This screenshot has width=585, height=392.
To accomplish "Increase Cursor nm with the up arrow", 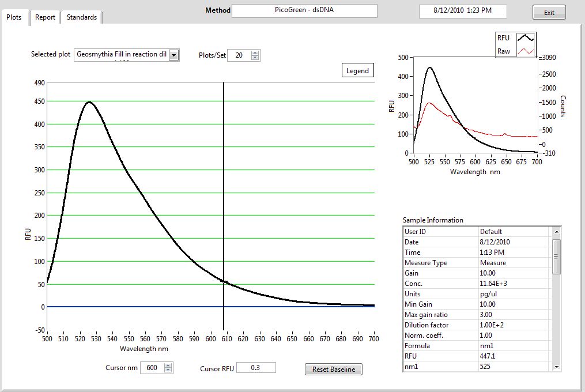I will point(168,365).
